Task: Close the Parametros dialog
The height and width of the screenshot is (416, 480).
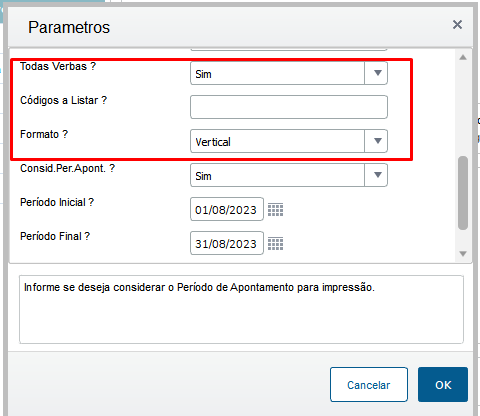Action: pos(457,24)
